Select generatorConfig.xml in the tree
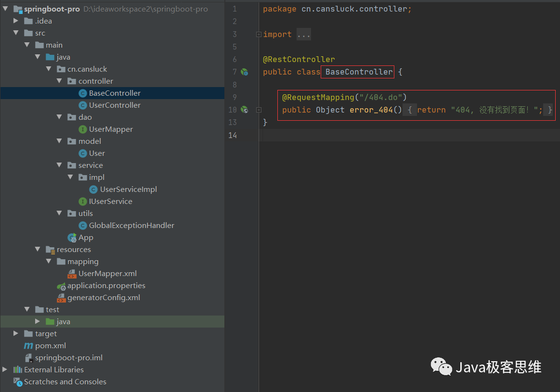560x392 pixels. [x=104, y=298]
